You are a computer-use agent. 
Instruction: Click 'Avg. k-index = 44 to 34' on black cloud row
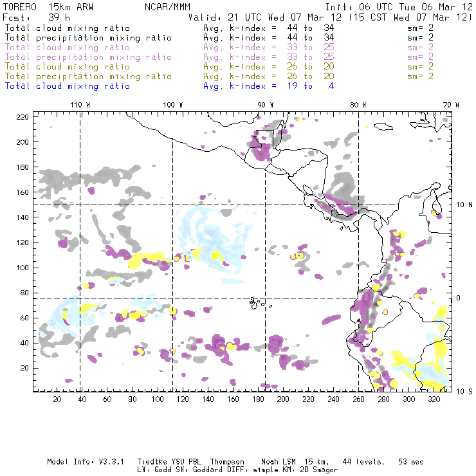[x=269, y=28]
